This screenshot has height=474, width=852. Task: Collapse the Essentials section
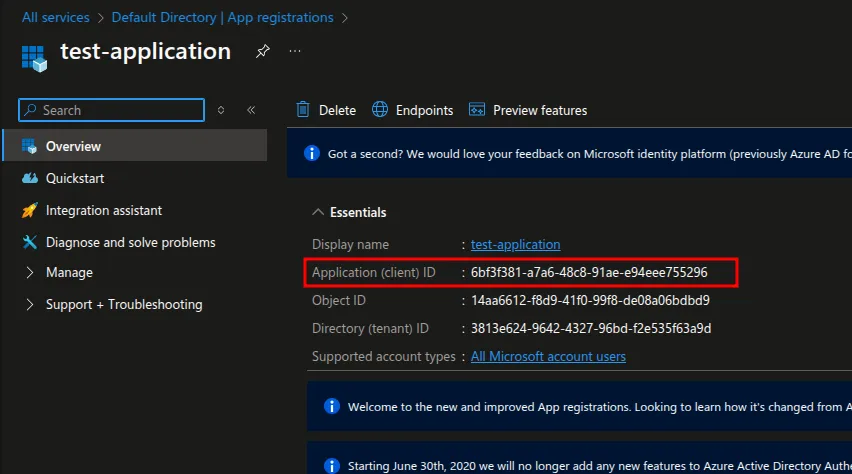point(318,212)
